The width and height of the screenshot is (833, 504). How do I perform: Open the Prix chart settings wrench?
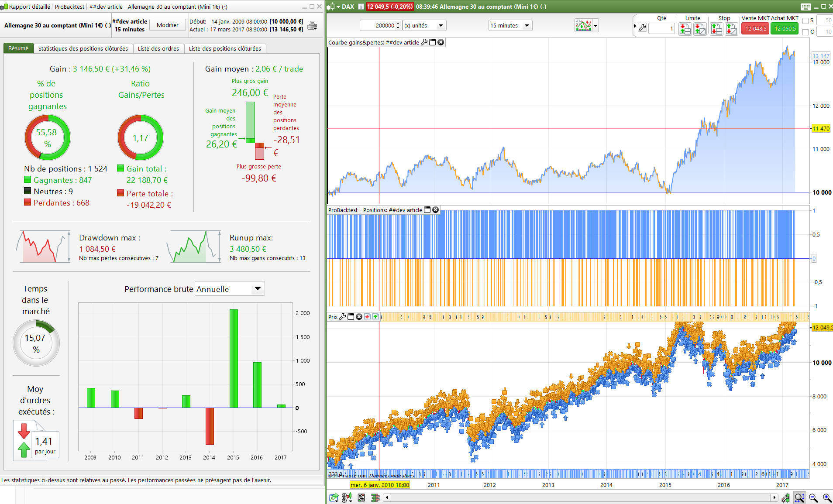pyautogui.click(x=343, y=317)
